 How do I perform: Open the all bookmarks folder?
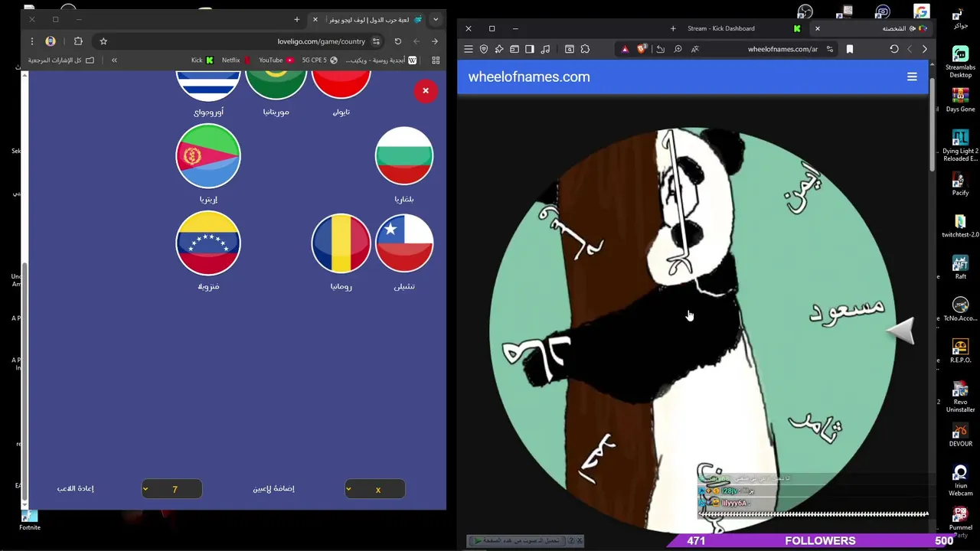tap(60, 60)
